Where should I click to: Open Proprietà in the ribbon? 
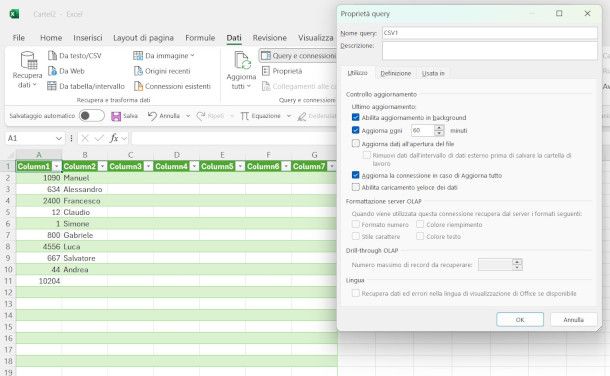282,71
